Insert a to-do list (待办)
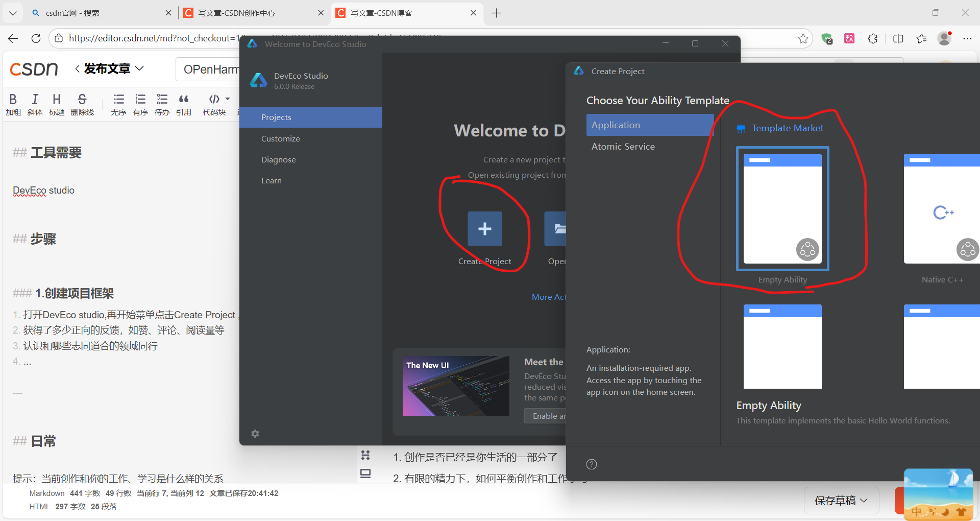Image resolution: width=980 pixels, height=521 pixels. [x=162, y=105]
